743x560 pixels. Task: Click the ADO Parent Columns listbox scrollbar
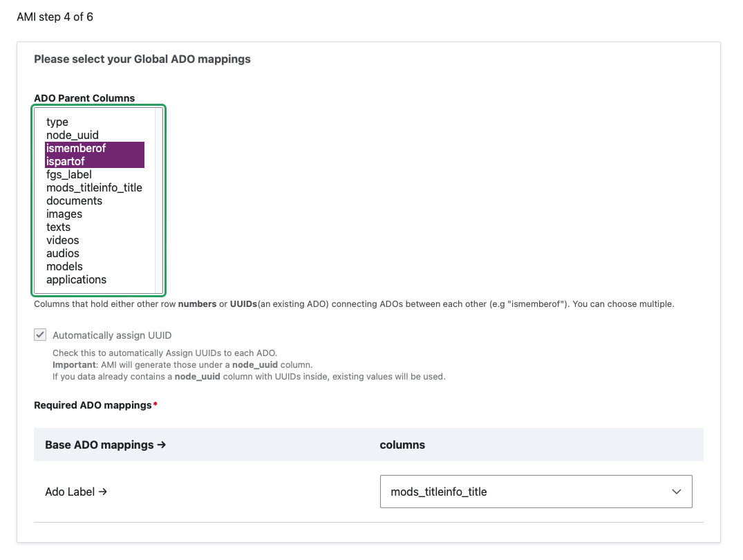(158, 200)
